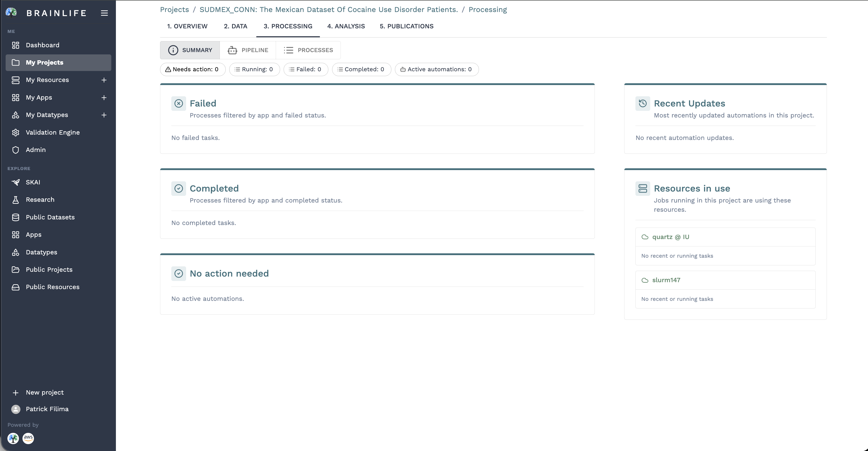This screenshot has height=451, width=868.
Task: Collapse the sidebar with hamburger icon
Action: click(104, 13)
